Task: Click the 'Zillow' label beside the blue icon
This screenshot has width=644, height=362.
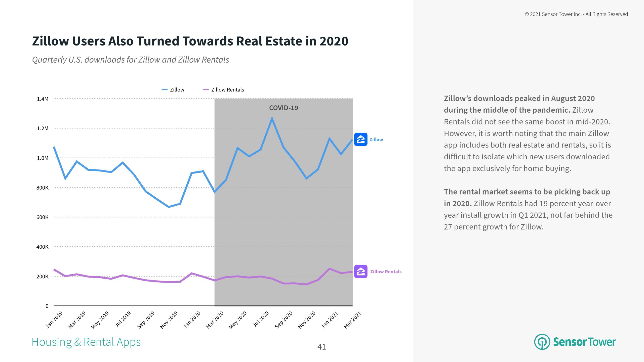Action: click(376, 140)
